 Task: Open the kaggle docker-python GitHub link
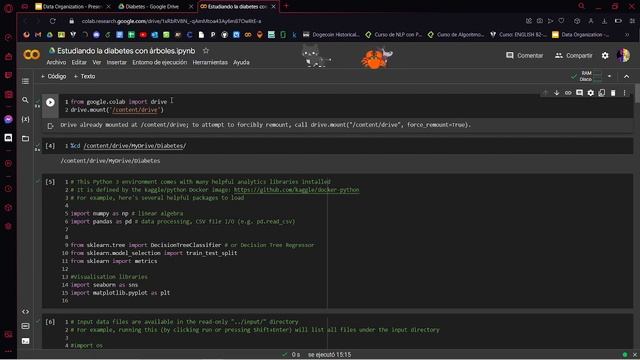(296, 190)
